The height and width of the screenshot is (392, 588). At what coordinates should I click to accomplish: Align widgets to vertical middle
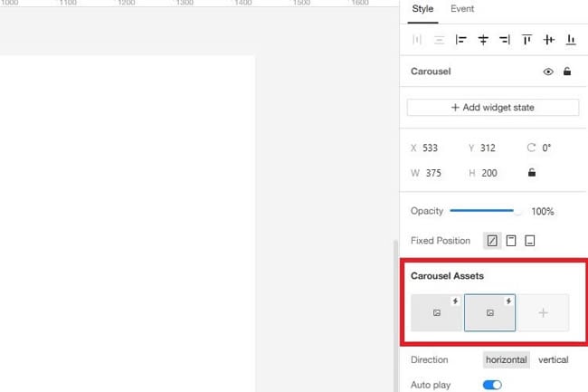(548, 40)
